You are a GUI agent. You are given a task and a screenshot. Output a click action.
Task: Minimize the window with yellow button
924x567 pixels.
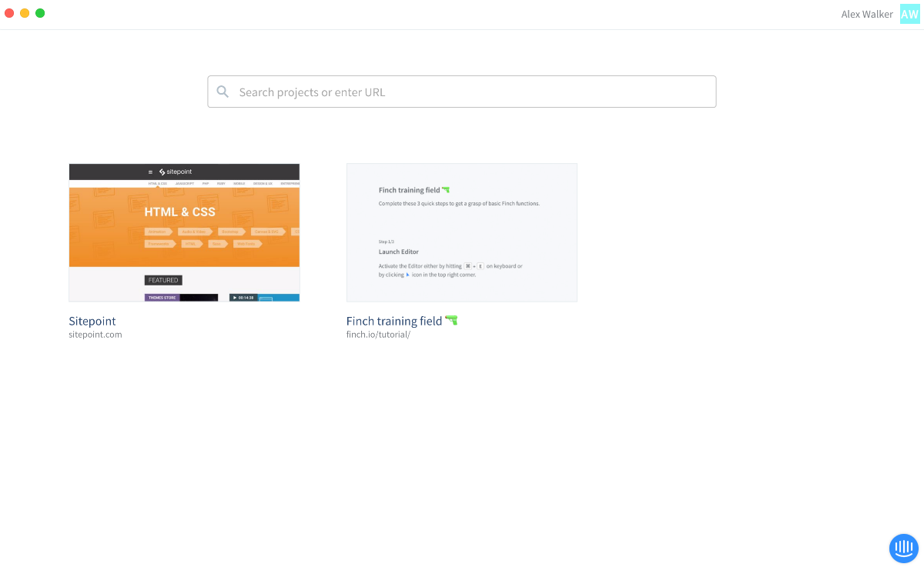point(25,13)
